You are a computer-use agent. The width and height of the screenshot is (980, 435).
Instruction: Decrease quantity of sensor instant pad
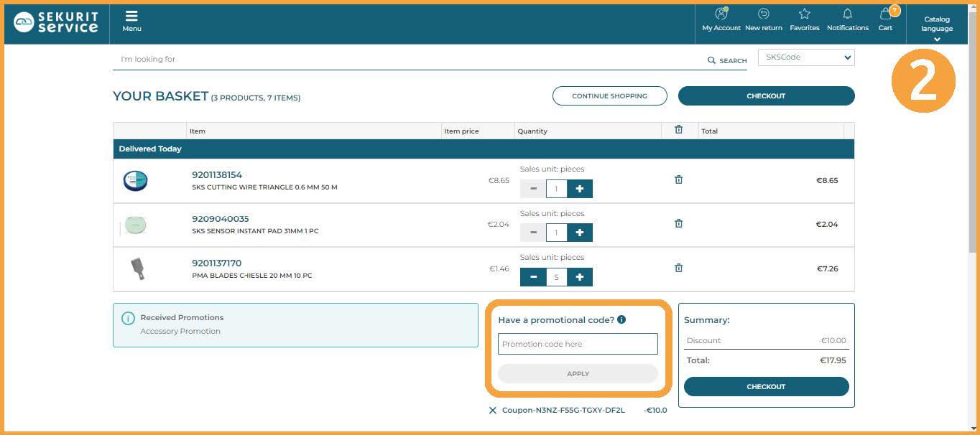tap(533, 233)
